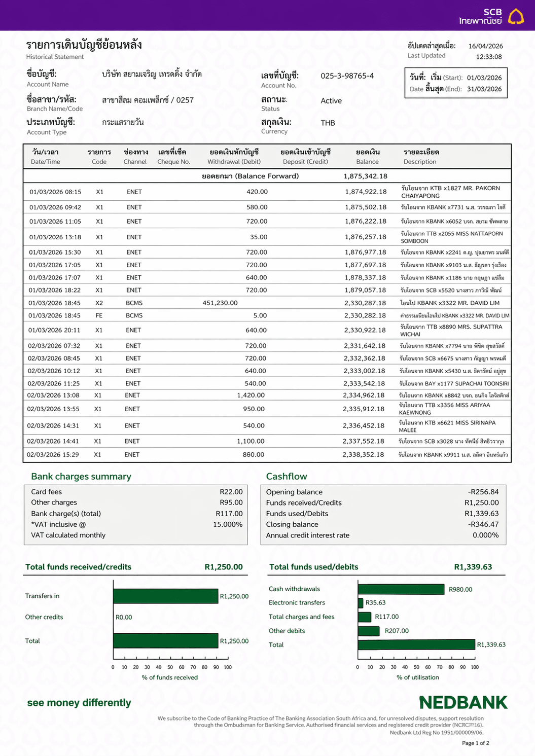This screenshot has height=756, width=535.
Task: Expand the Balance Forward row
Action: 267,176
